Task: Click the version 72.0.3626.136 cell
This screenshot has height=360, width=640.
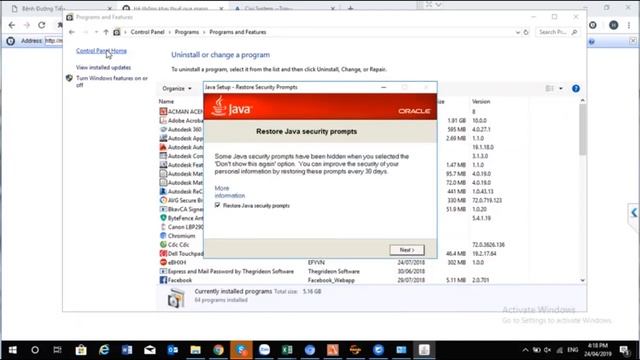Action: pyautogui.click(x=488, y=245)
